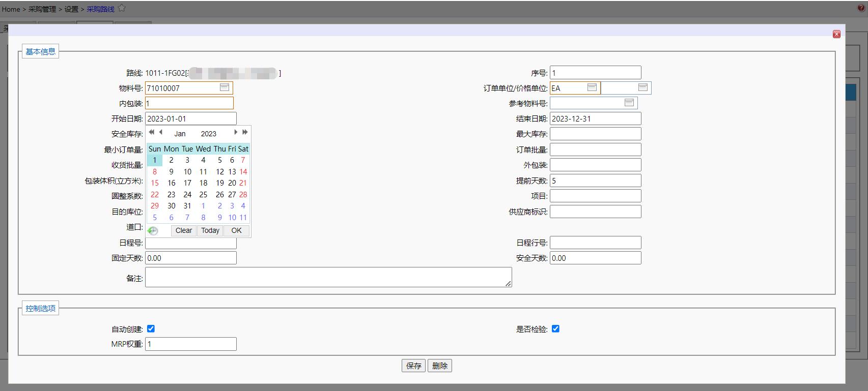868x391 pixels.
Task: Go to next month in calendar
Action: point(236,132)
